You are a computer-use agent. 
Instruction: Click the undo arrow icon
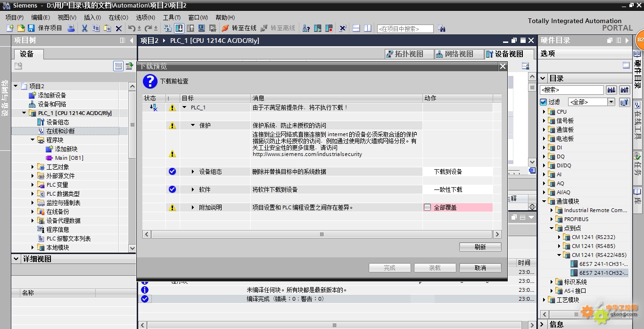(x=132, y=28)
